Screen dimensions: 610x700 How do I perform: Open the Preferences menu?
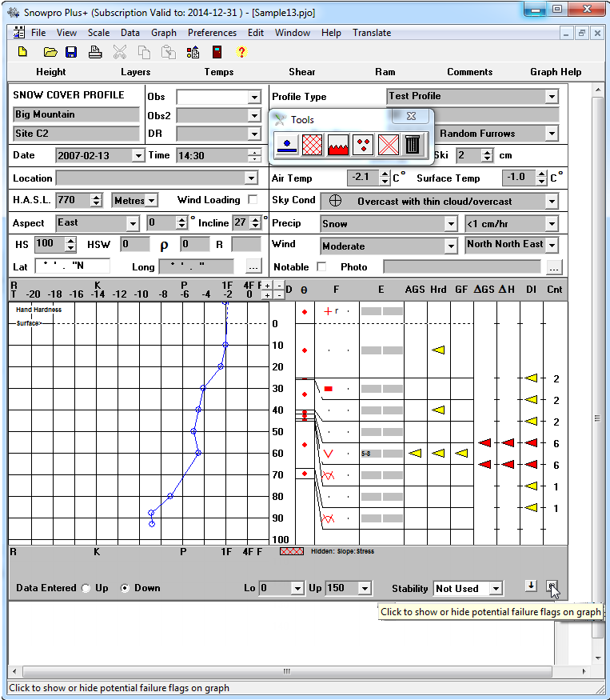tap(212, 33)
